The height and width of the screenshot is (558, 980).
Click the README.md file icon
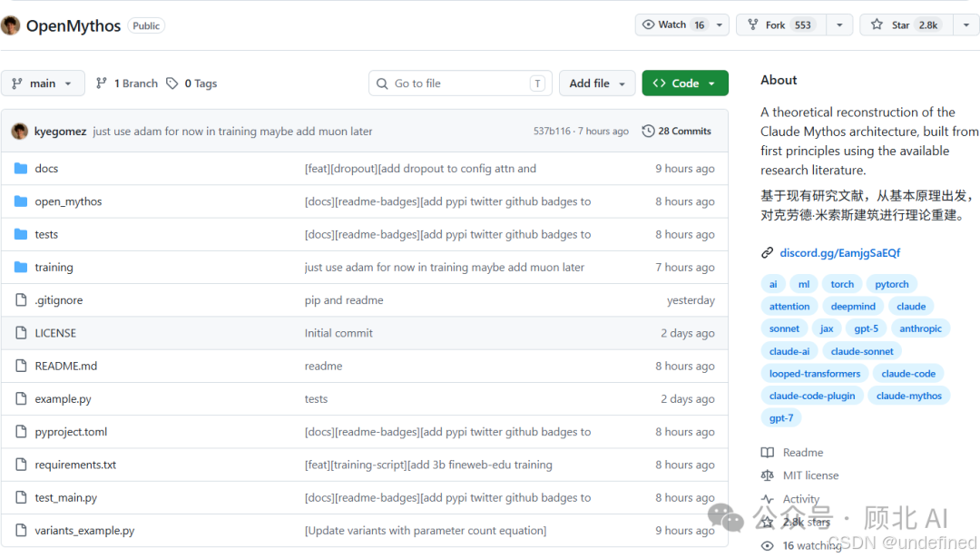21,366
